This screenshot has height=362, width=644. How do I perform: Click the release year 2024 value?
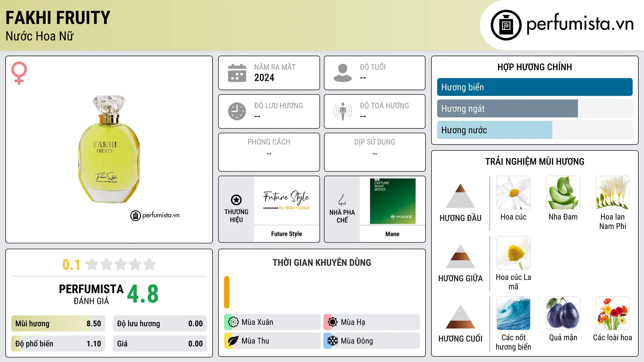pos(264,78)
